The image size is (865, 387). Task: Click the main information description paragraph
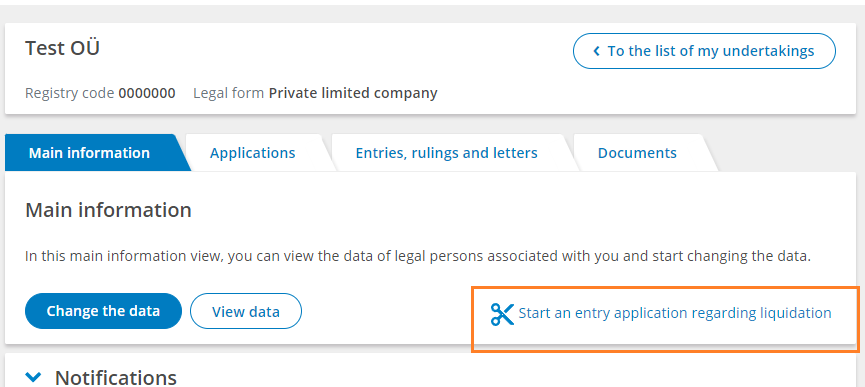click(418, 256)
